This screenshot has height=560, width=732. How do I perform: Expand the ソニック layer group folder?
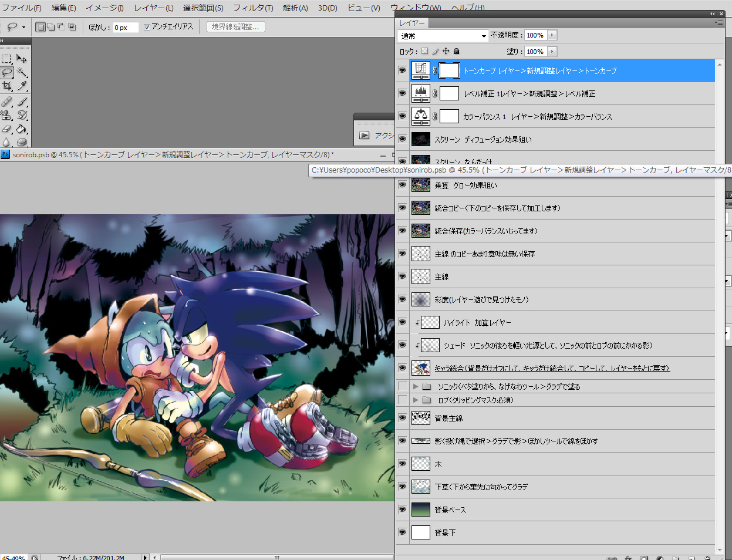click(416, 386)
